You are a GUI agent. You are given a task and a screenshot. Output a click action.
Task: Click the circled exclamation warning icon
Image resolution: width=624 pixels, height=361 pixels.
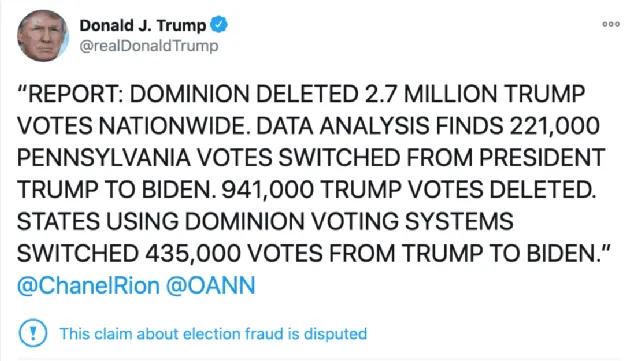click(x=33, y=333)
